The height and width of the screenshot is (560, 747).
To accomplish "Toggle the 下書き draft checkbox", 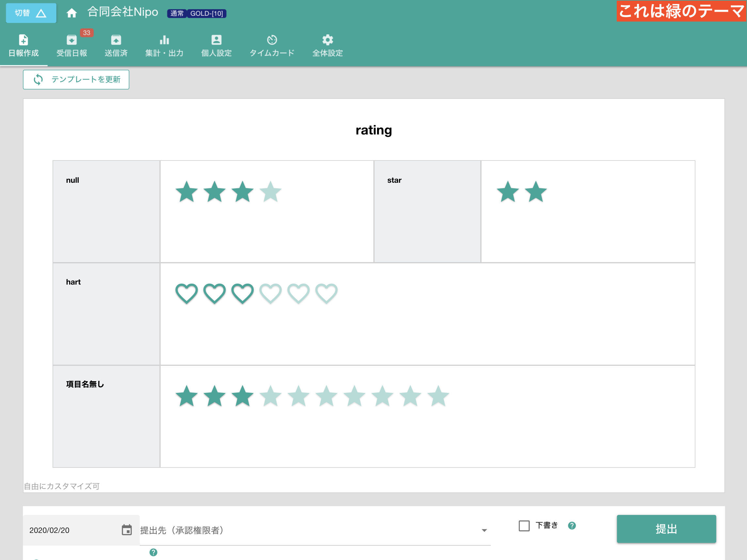I will [524, 525].
